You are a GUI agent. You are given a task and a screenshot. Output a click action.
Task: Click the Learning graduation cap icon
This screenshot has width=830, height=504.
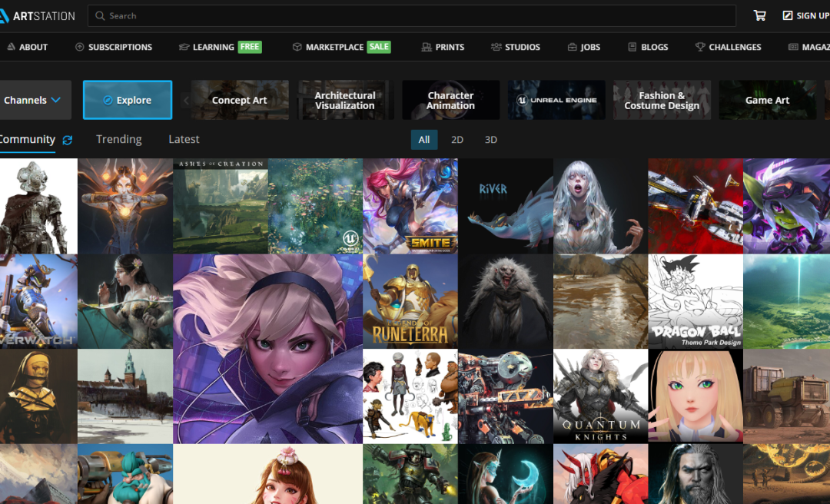click(x=184, y=47)
